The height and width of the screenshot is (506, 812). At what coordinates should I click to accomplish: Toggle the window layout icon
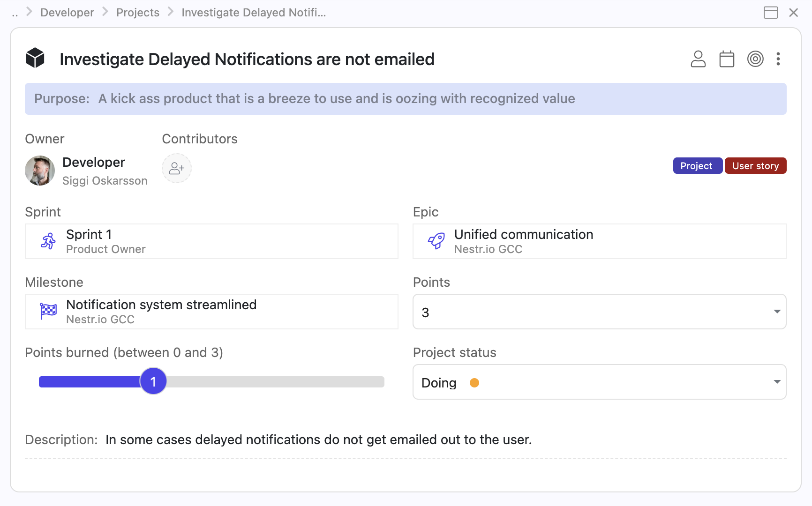click(x=771, y=13)
